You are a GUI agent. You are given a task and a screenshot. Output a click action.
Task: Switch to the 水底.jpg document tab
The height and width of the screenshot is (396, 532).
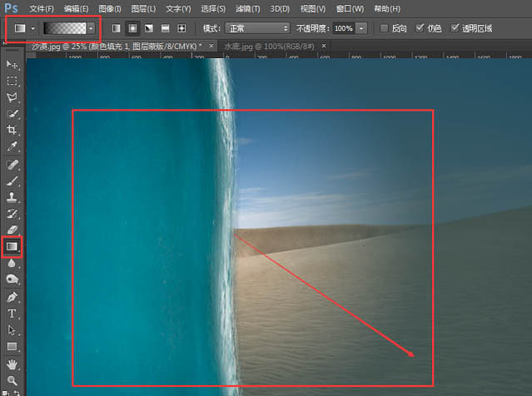(270, 47)
